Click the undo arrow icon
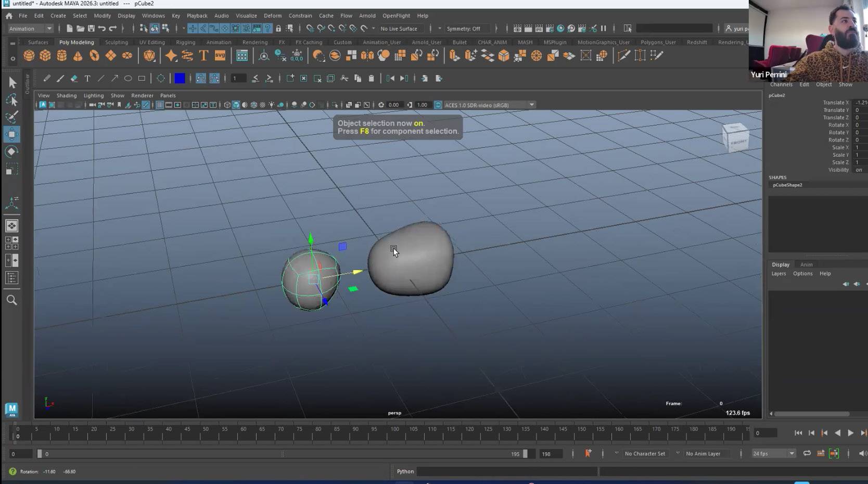The height and width of the screenshot is (484, 868). point(102,29)
